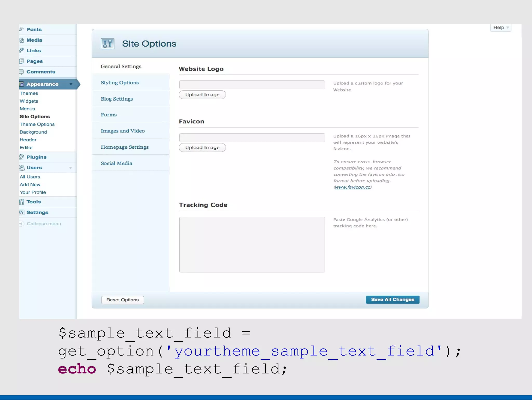Click the Users people icon

coord(22,168)
